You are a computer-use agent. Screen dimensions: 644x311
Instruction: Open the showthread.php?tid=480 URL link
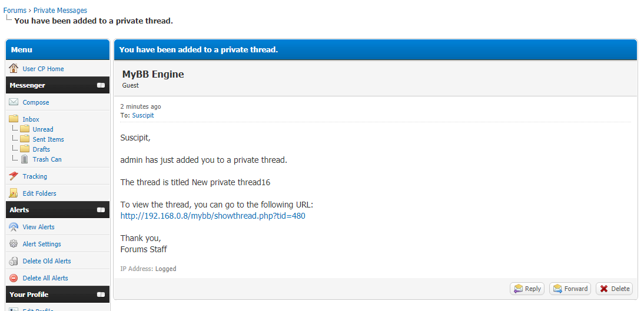[213, 216]
